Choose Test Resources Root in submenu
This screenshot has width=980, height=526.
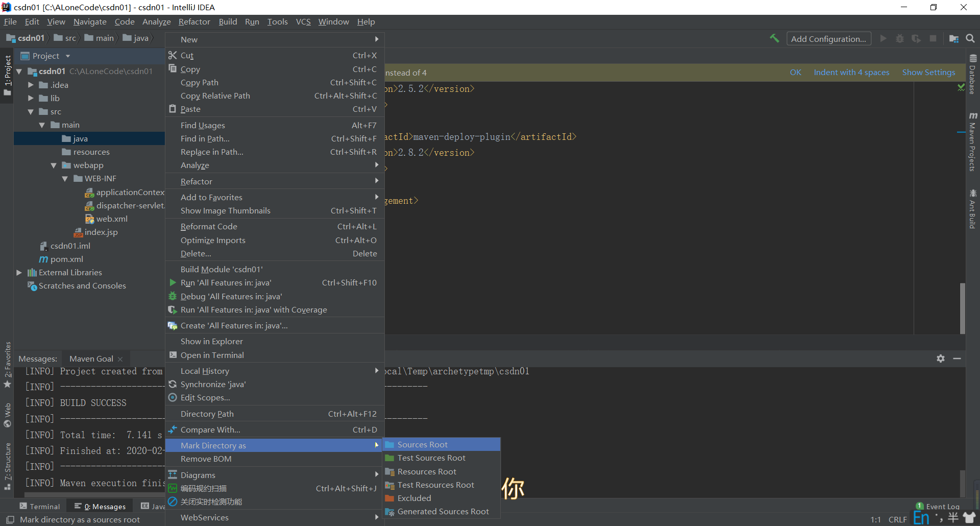click(x=442, y=485)
